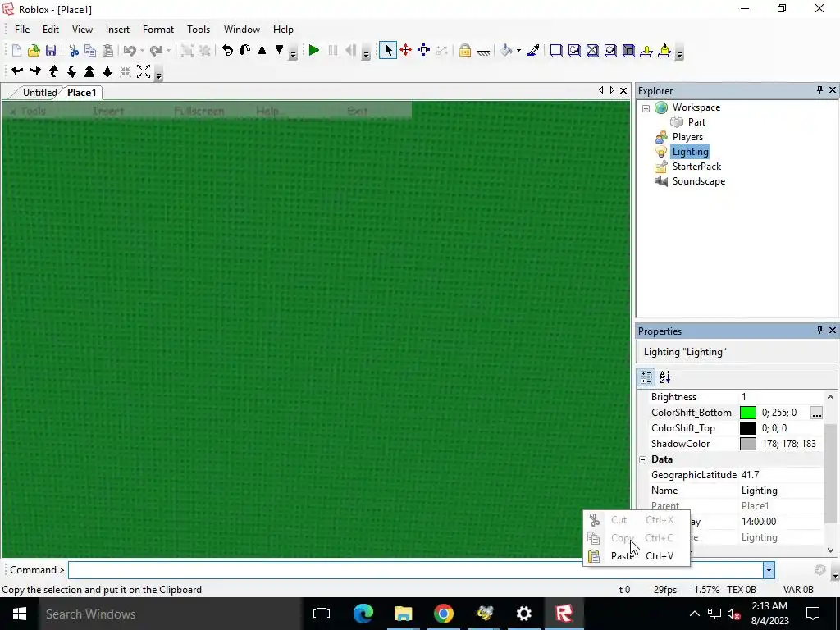
Task: Expand the Workspace tree node
Action: click(646, 108)
